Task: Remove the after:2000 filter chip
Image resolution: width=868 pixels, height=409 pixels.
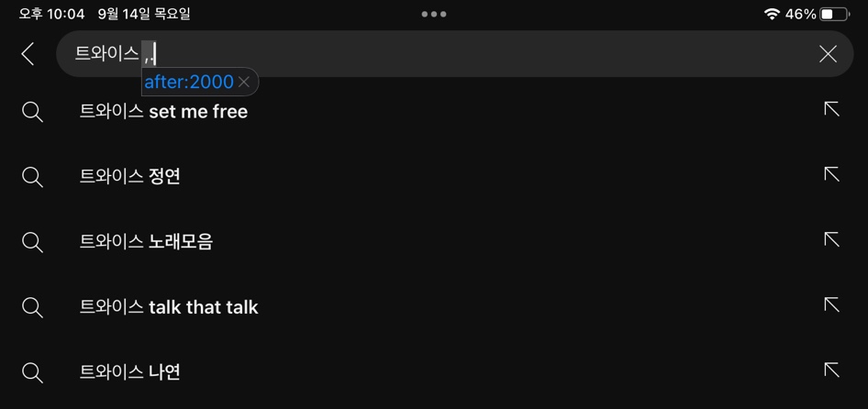Action: [x=243, y=82]
